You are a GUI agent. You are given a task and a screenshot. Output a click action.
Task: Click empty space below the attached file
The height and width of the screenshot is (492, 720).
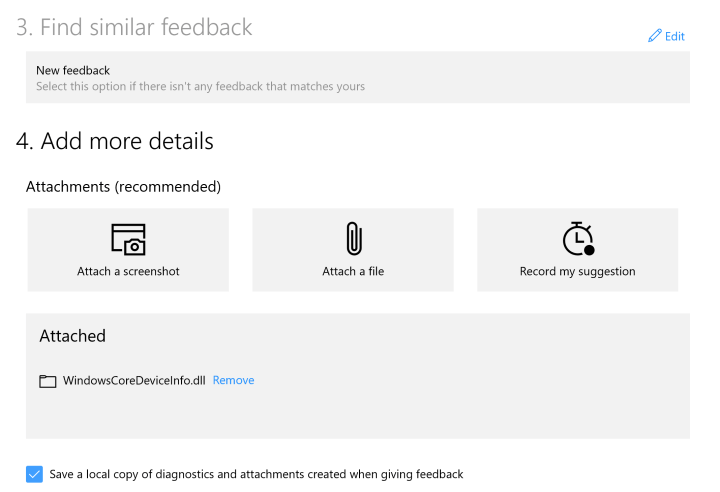pyautogui.click(x=357, y=415)
